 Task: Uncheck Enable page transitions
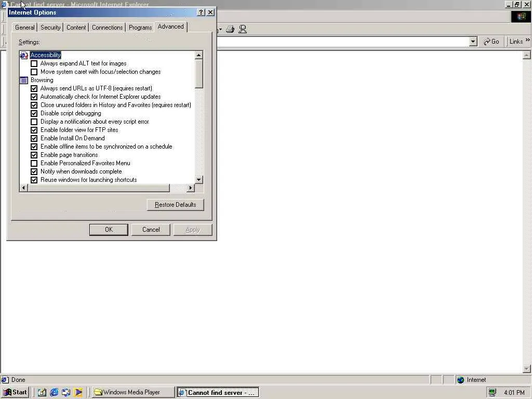pos(34,155)
